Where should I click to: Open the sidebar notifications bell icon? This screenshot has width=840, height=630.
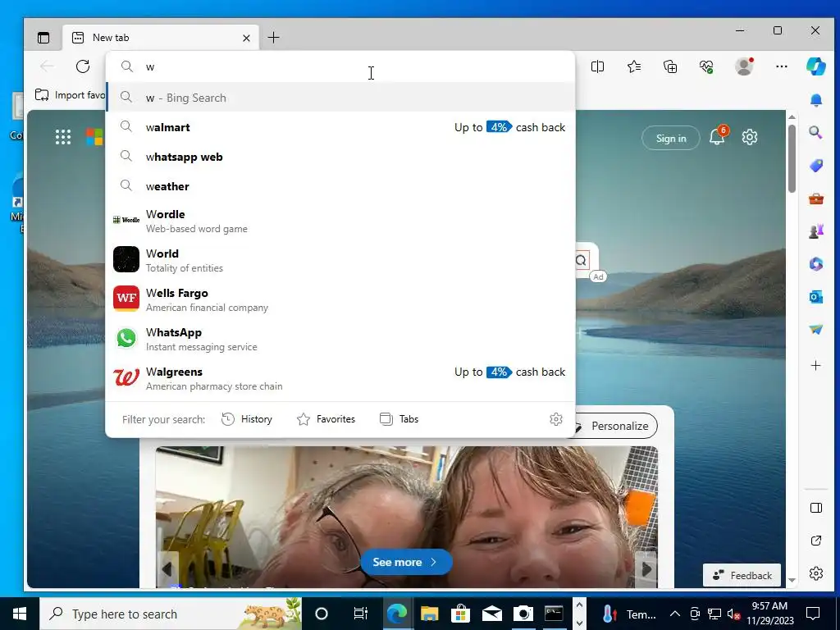coord(816,100)
